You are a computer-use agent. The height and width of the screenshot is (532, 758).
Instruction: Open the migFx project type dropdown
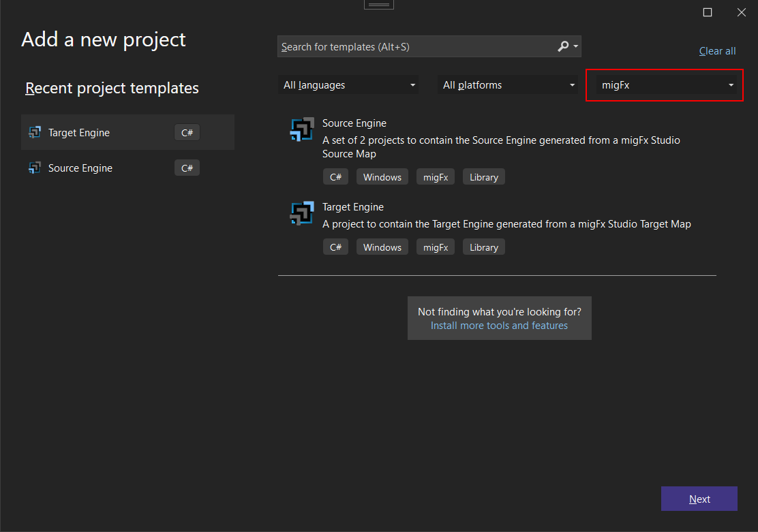(664, 84)
